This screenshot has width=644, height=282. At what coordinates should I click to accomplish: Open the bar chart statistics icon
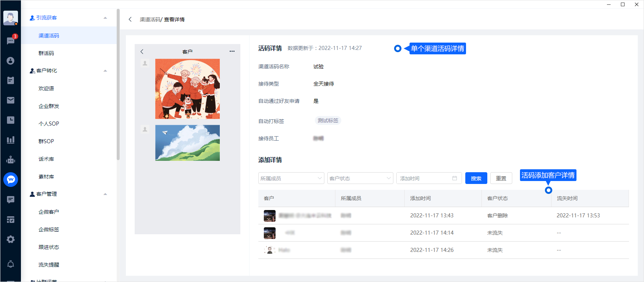click(x=11, y=140)
